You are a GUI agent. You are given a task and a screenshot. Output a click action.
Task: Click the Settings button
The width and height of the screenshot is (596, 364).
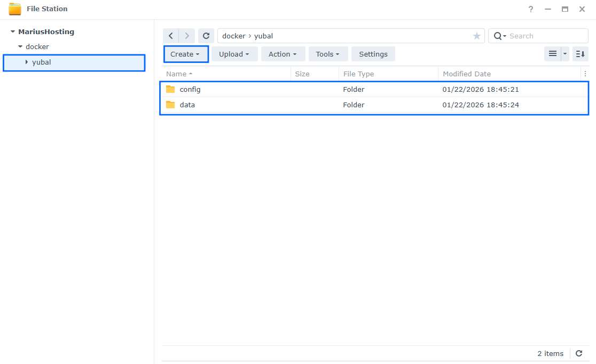[373, 54]
